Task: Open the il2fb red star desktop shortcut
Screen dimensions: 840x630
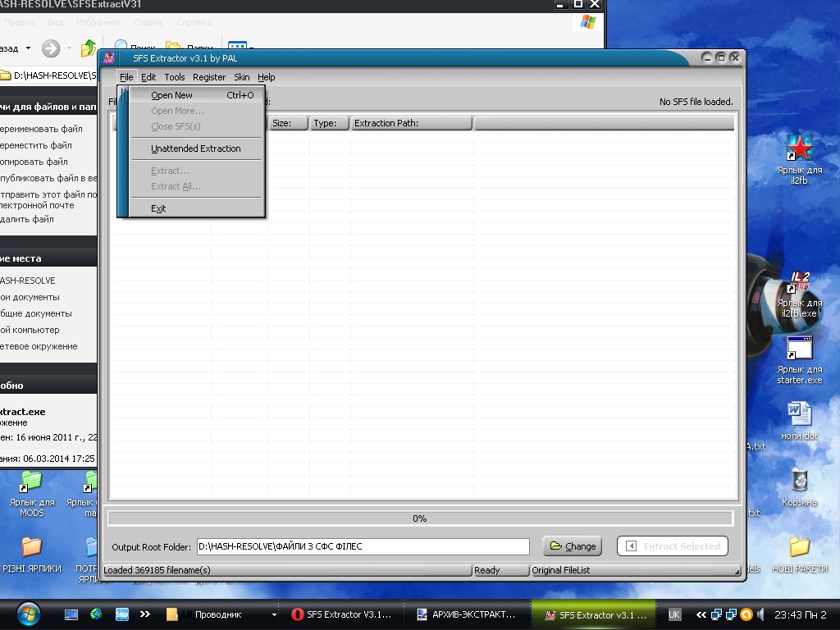Action: 799,148
